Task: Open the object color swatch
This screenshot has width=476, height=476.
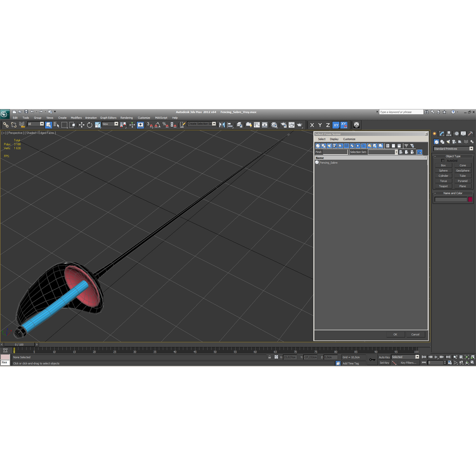Action: pos(470,200)
